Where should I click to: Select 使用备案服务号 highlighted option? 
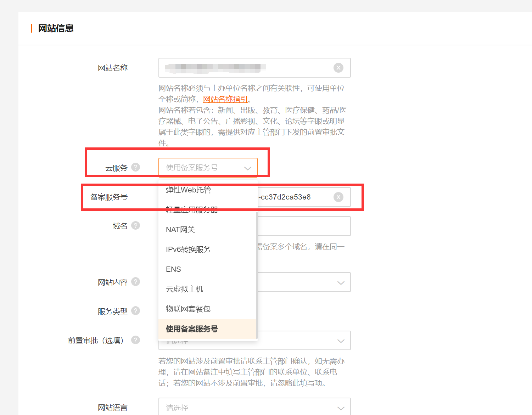point(192,329)
